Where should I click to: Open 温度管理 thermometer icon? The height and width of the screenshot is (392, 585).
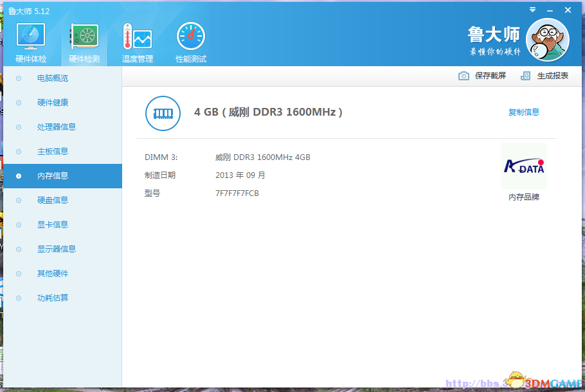[138, 37]
